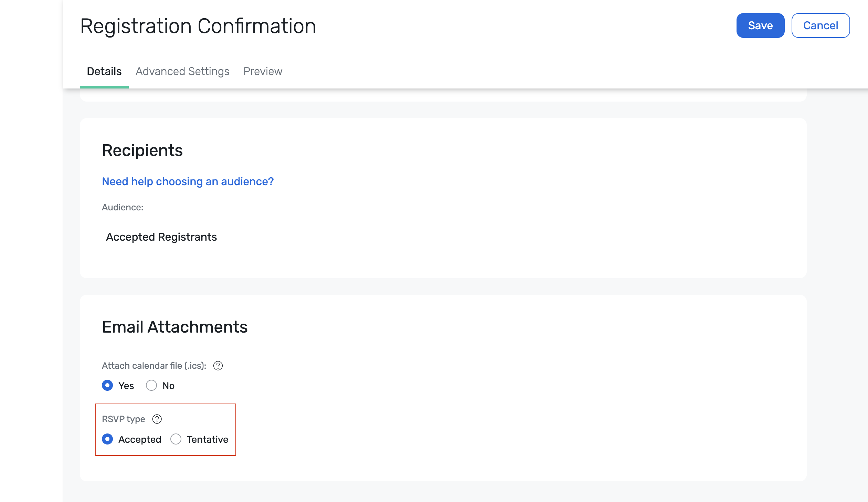Open the Advanced Settings tab
The image size is (868, 502).
click(182, 71)
